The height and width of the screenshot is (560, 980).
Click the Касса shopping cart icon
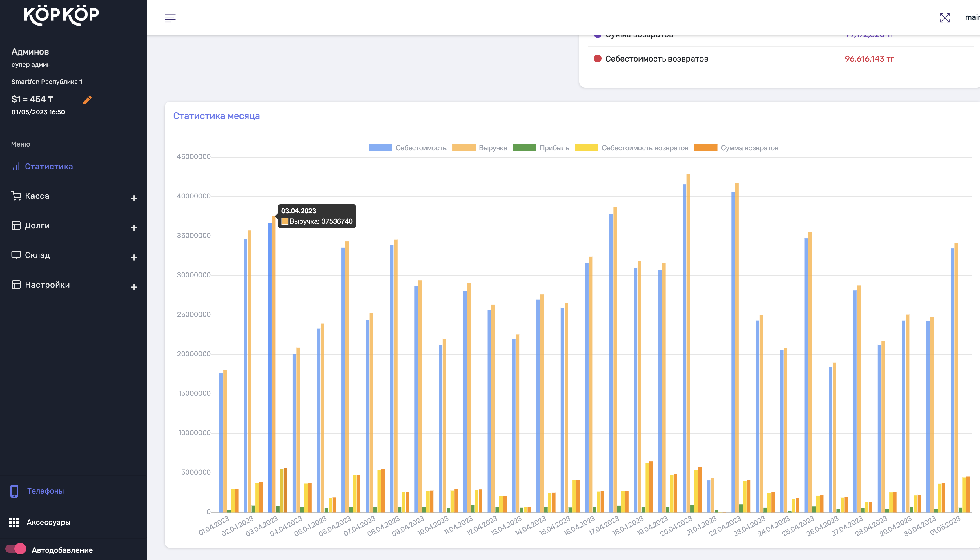16,196
